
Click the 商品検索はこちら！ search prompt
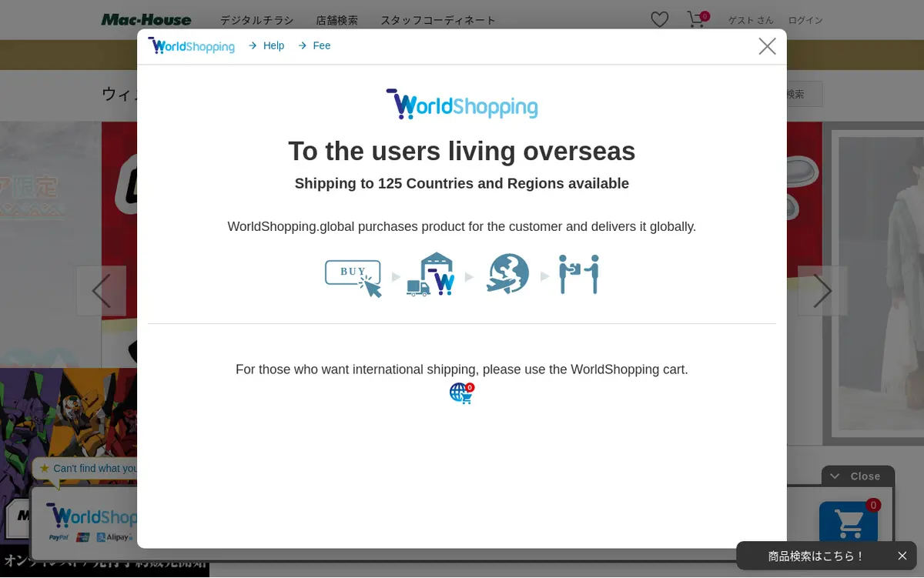coord(816,556)
